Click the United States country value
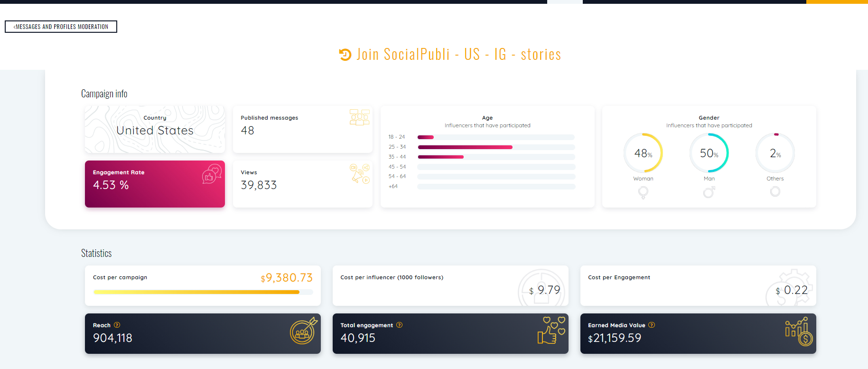868x369 pixels. (155, 131)
